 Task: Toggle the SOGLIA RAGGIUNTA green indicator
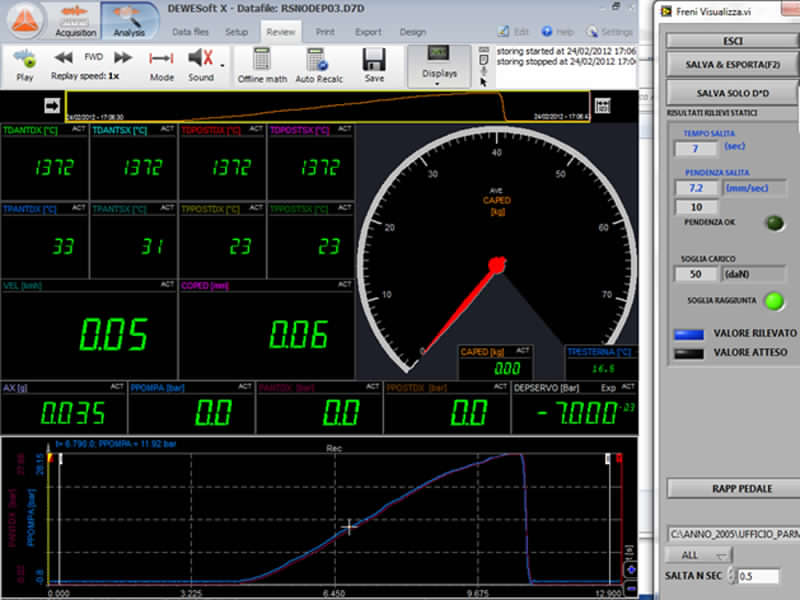tap(774, 299)
